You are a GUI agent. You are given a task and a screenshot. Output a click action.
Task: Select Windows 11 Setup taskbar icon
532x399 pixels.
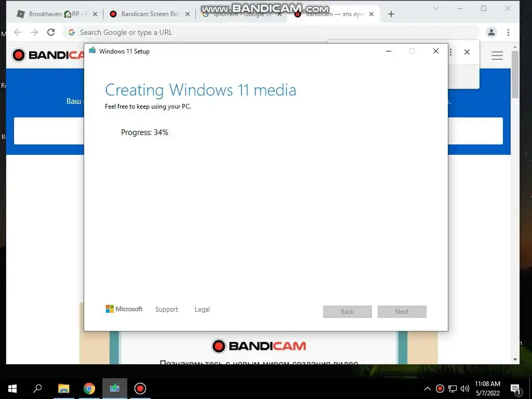115,388
